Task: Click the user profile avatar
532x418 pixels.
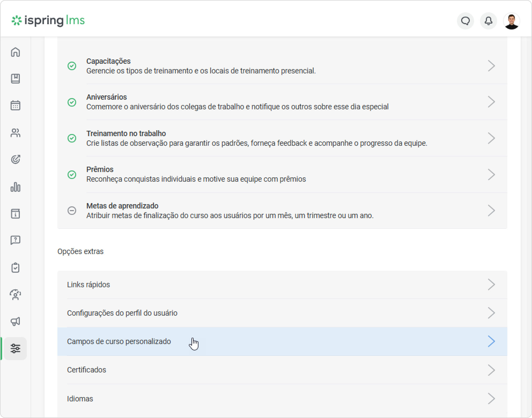Action: tap(512, 21)
